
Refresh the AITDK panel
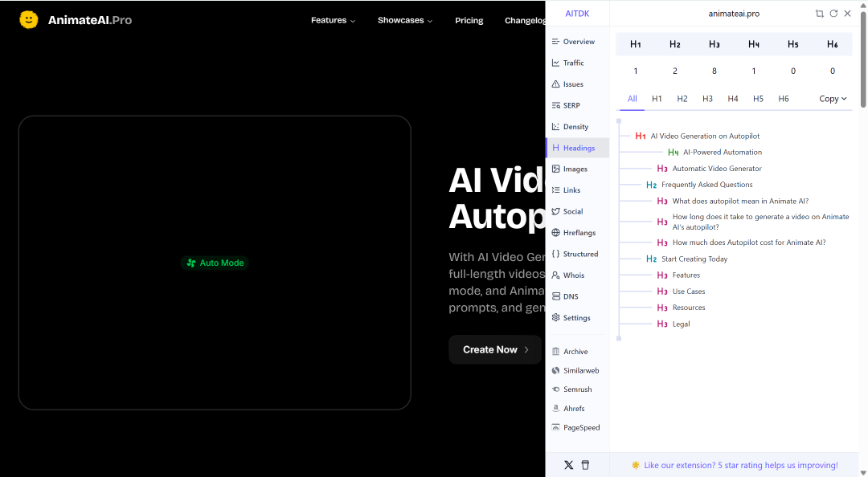pos(833,14)
